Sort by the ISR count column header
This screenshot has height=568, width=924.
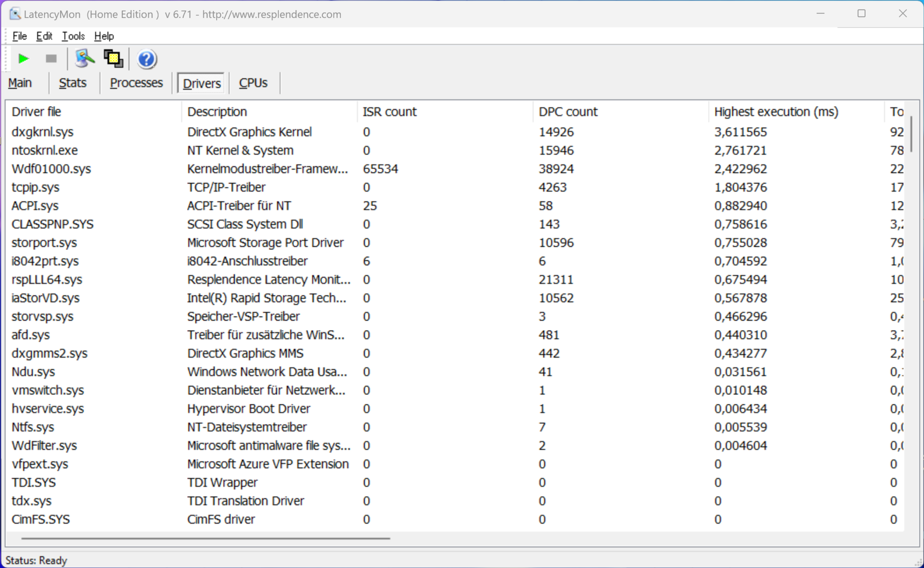[389, 112]
